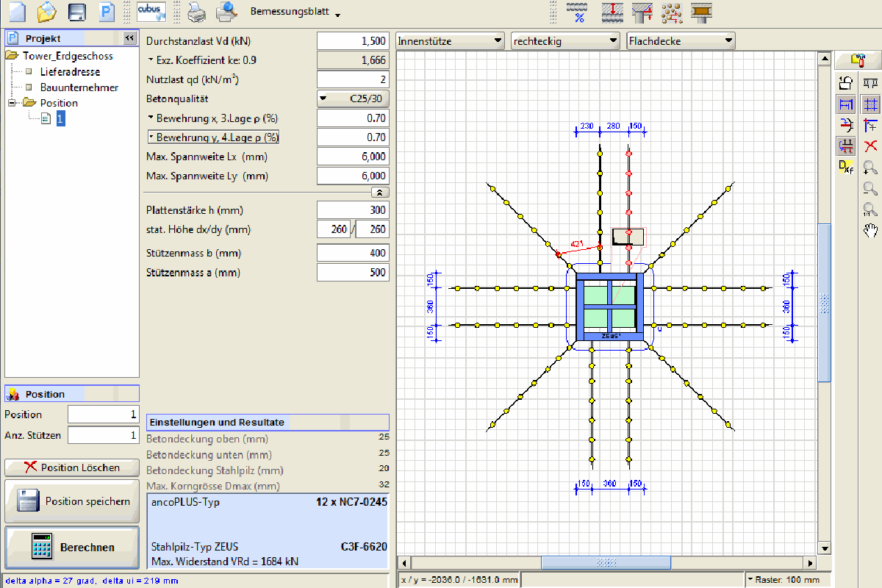Open the Innenstütze column position dropdown

(450, 41)
